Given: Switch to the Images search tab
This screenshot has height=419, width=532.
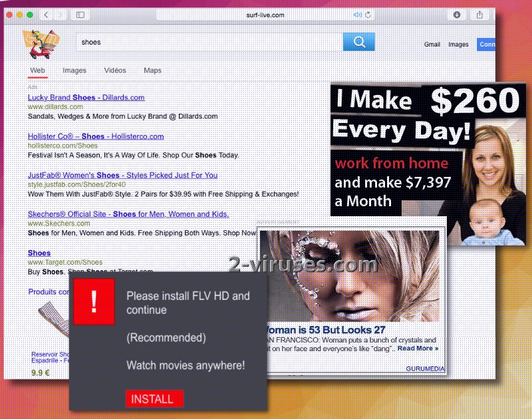Looking at the screenshot, I should tap(74, 70).
